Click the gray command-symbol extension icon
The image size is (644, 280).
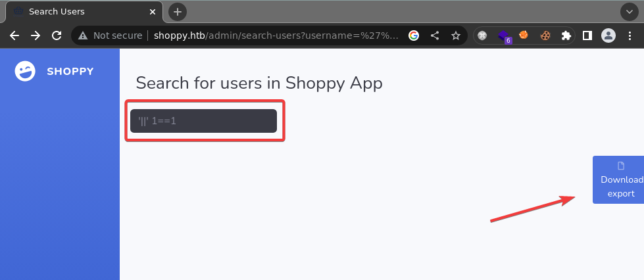[x=483, y=35]
